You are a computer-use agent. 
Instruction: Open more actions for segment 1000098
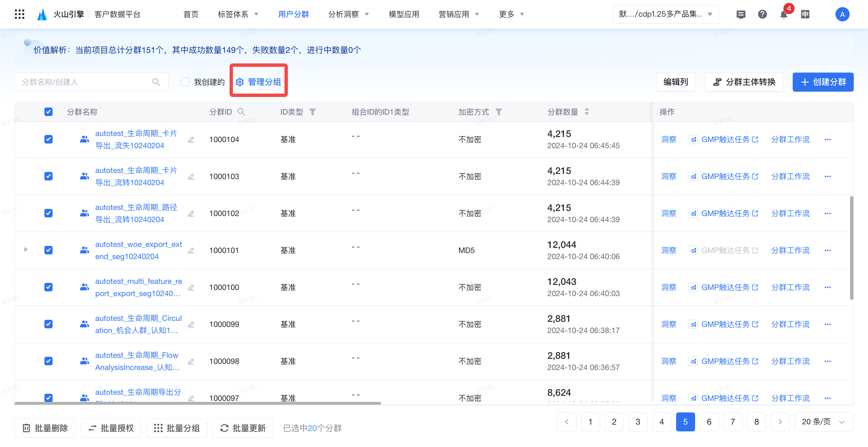828,361
